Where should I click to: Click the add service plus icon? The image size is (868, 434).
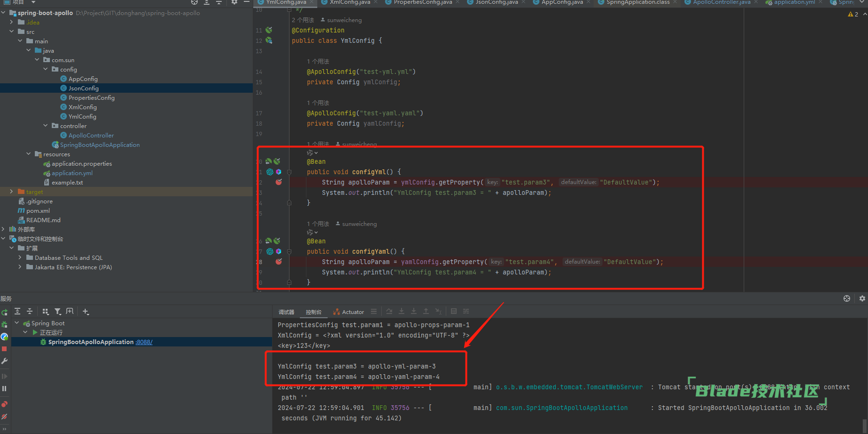pyautogui.click(x=86, y=311)
